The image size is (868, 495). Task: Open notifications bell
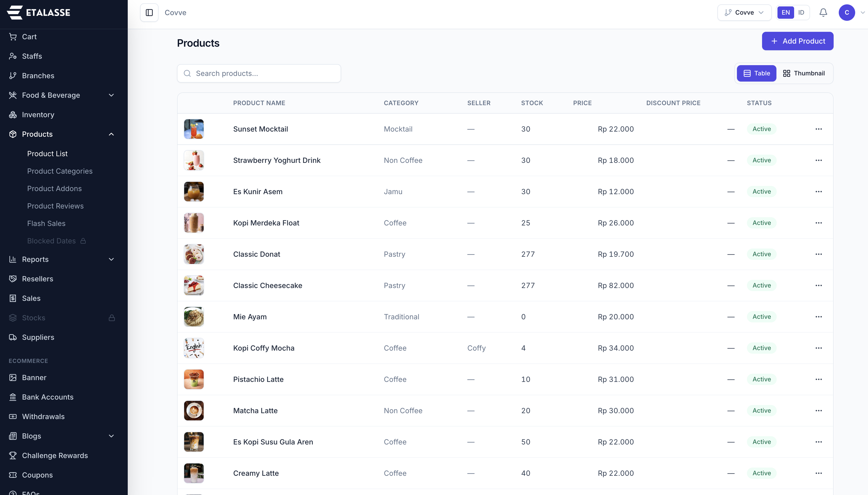[x=823, y=13]
